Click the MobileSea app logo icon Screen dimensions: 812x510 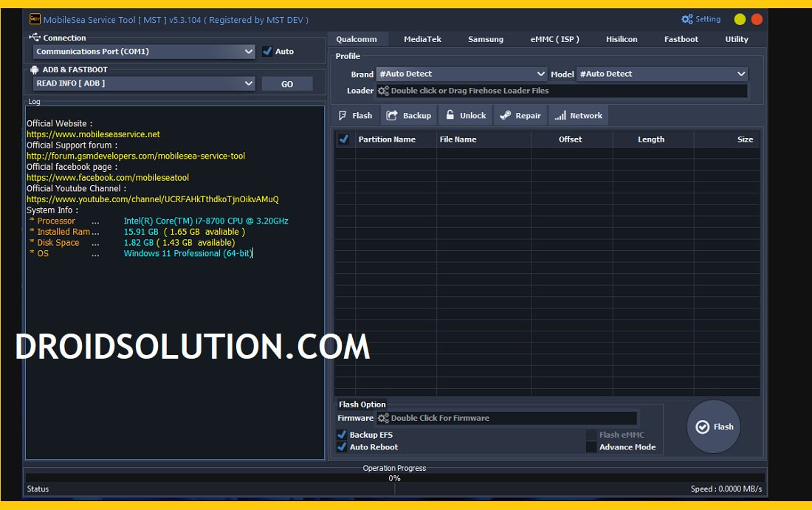tap(35, 19)
